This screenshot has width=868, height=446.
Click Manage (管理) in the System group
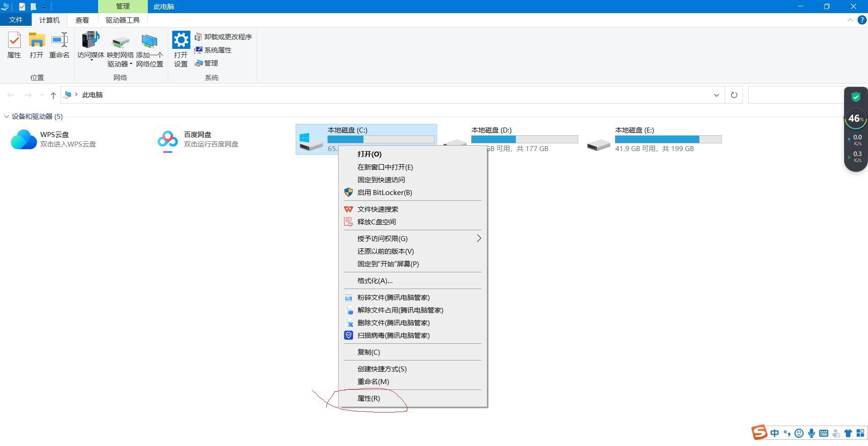pyautogui.click(x=207, y=63)
